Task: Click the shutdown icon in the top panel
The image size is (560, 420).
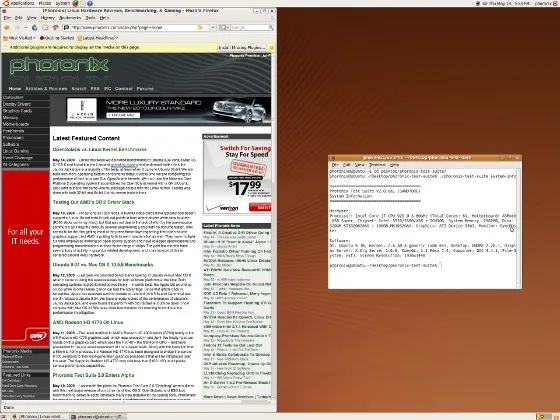Action: coord(555,3)
